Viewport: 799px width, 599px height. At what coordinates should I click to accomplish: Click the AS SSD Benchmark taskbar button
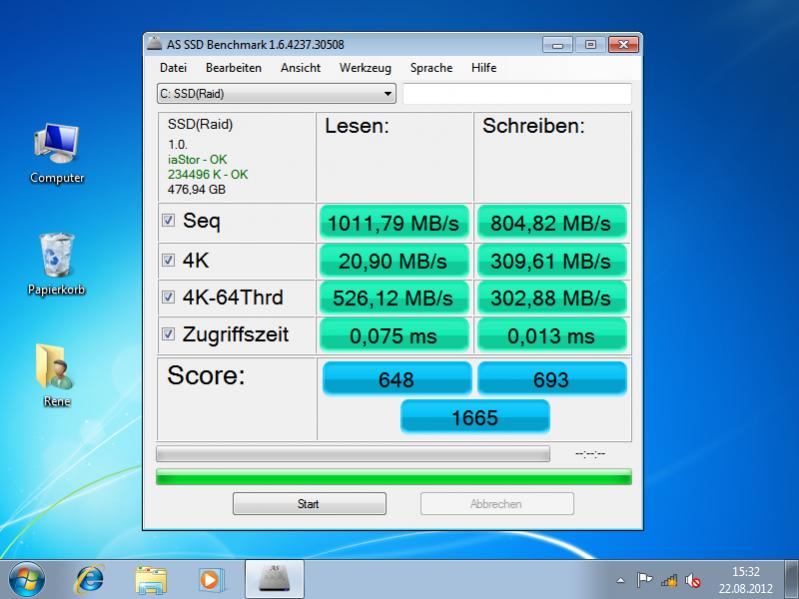tap(275, 580)
